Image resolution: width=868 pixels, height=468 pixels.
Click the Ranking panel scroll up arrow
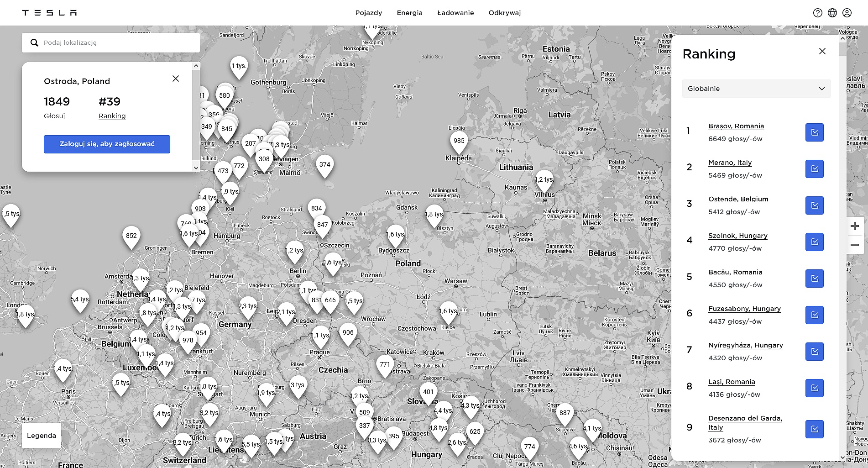point(842,39)
